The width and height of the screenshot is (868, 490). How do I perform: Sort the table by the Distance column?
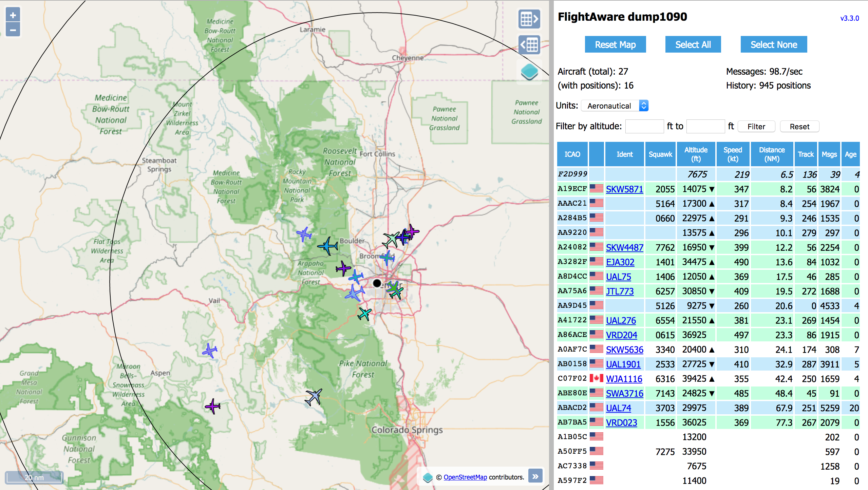772,154
